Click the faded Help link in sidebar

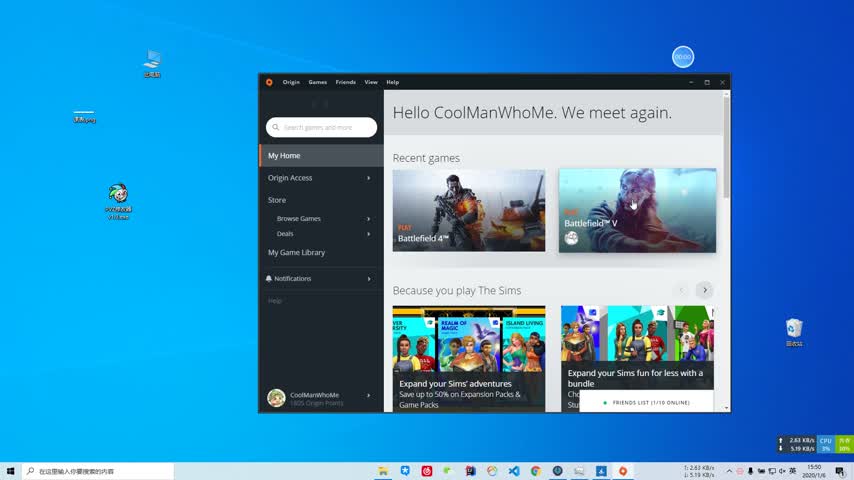pyautogui.click(x=274, y=301)
